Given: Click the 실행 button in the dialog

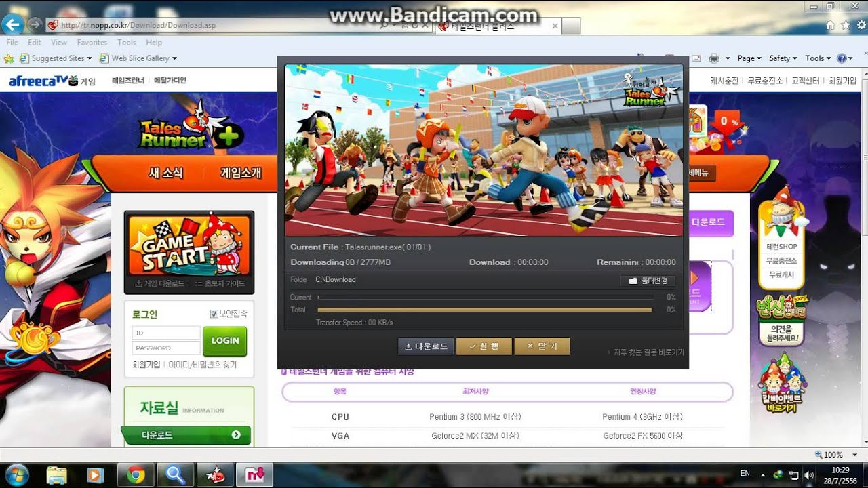Looking at the screenshot, I should click(x=484, y=346).
